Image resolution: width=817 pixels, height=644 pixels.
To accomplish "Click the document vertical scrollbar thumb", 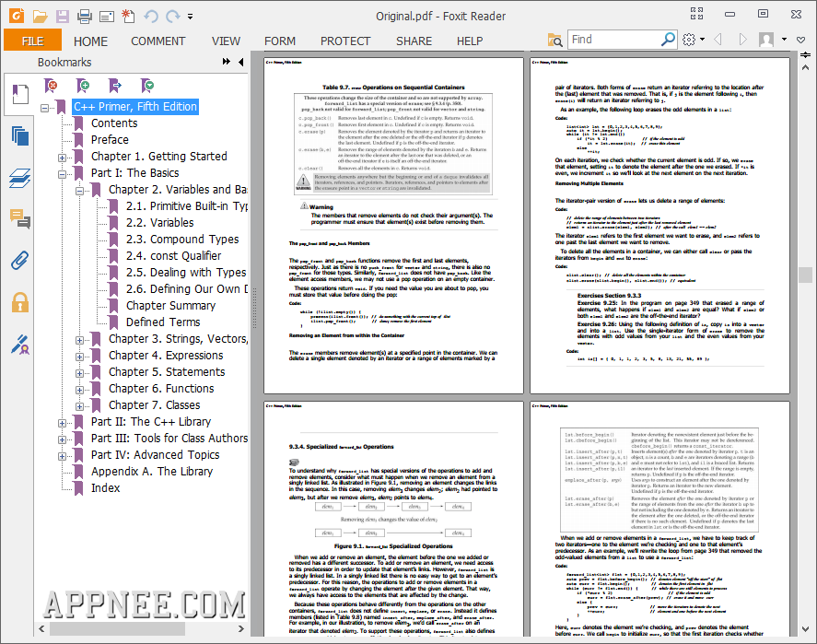I will pyautogui.click(x=805, y=275).
